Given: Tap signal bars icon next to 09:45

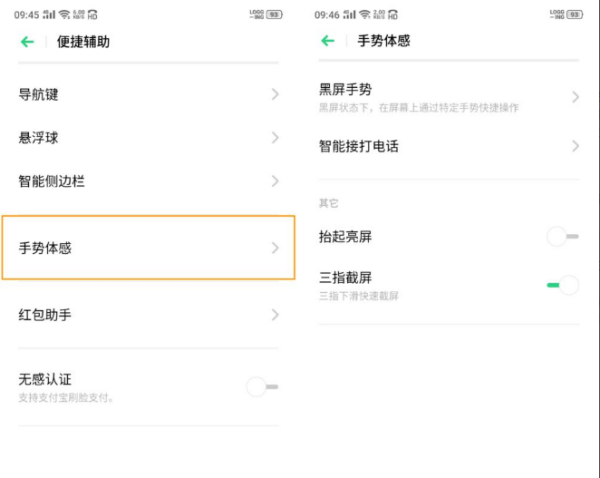Looking at the screenshot, I should 49,15.
